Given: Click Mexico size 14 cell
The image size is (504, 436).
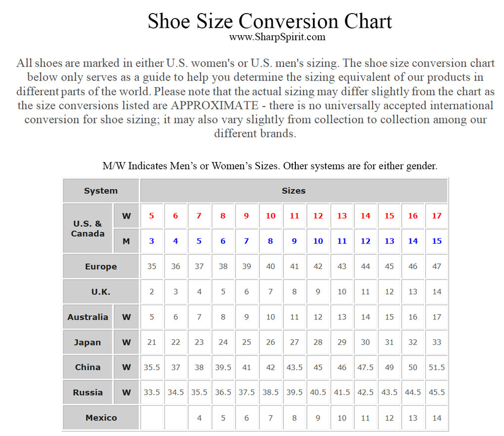Looking at the screenshot, I should pos(436,418).
